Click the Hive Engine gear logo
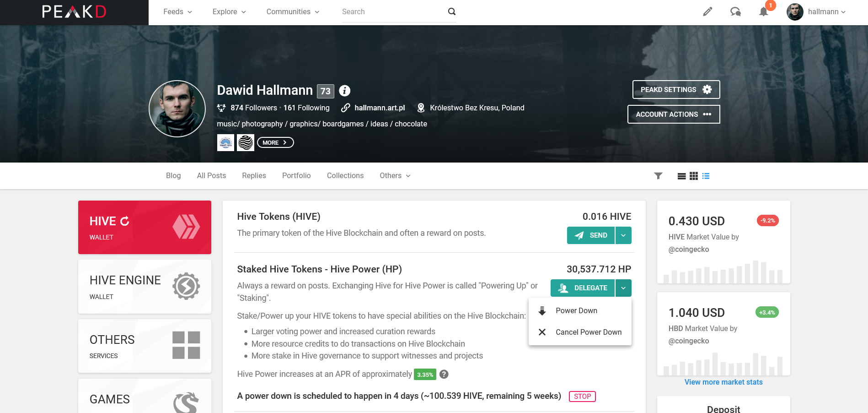 186,286
